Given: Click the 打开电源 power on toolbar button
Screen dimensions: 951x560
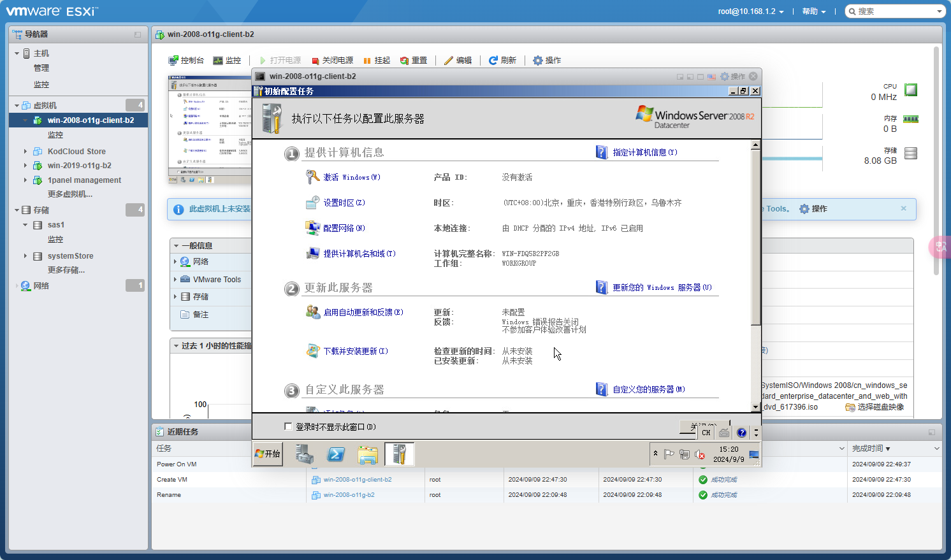Looking at the screenshot, I should tap(280, 61).
